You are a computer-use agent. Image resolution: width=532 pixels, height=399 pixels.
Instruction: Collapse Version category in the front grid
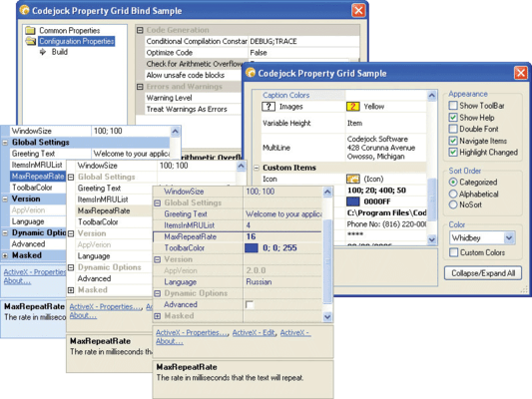point(158,259)
